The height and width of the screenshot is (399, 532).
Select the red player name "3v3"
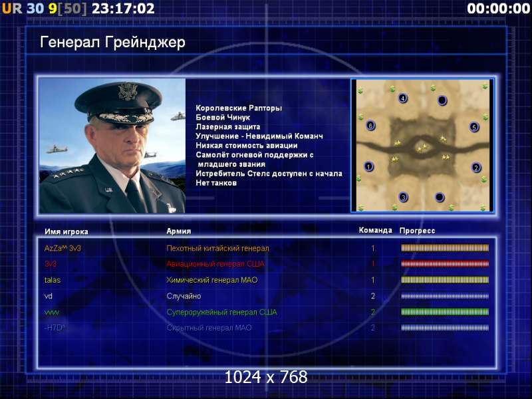[51, 264]
